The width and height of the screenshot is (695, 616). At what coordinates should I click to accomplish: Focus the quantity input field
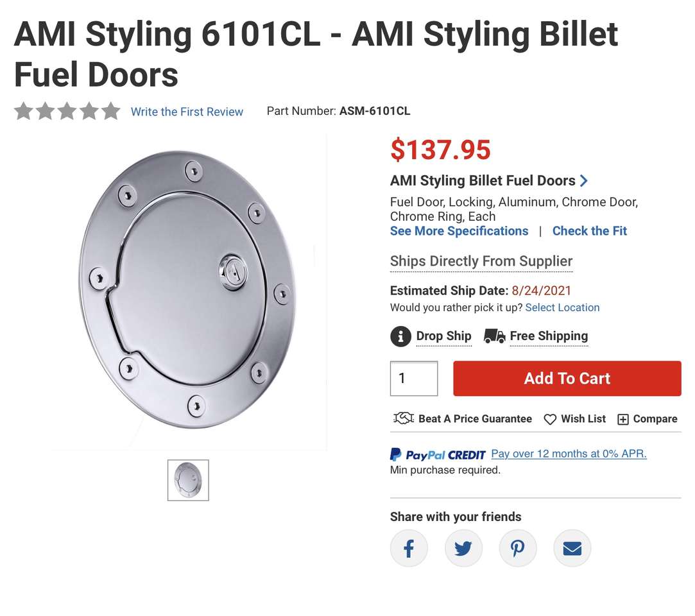click(414, 379)
